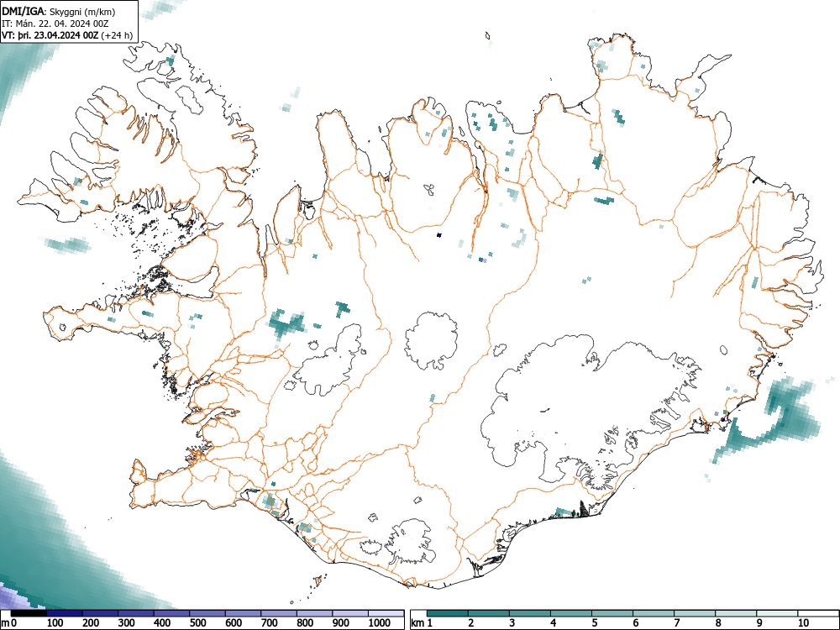Click the legend swatch between 4 and 5 km

[571, 613]
